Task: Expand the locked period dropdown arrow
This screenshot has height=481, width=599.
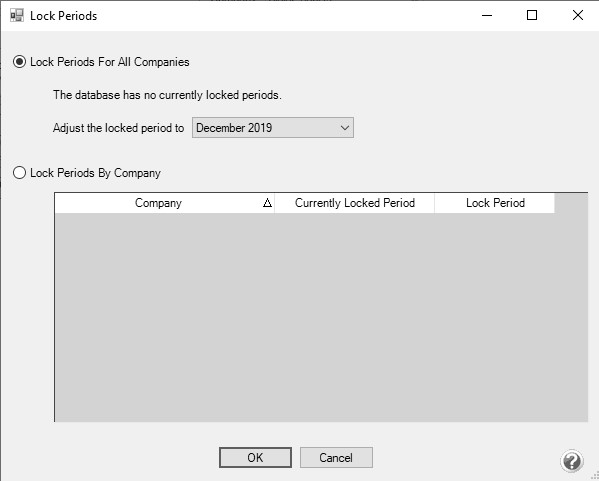Action: point(345,128)
